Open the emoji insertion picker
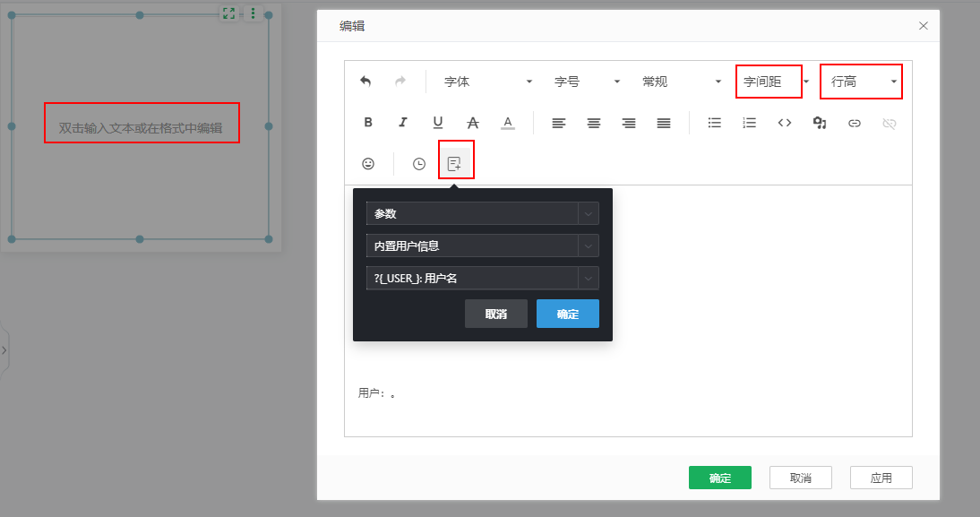980x517 pixels. (366, 163)
